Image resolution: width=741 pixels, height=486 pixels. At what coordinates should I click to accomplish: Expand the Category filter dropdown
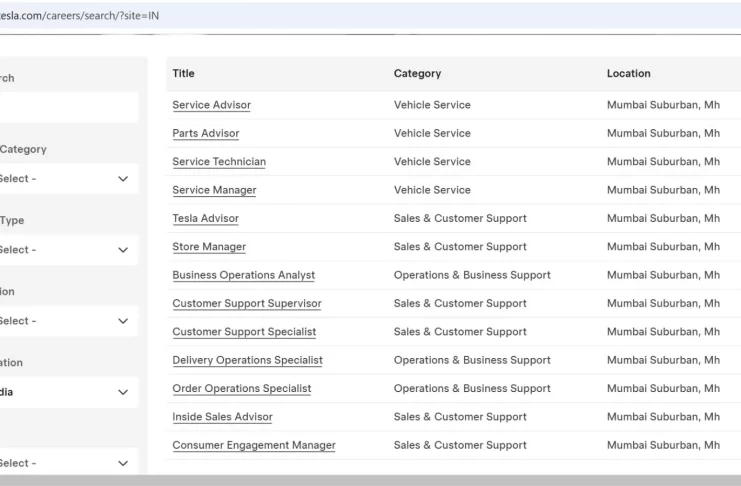coord(66,179)
